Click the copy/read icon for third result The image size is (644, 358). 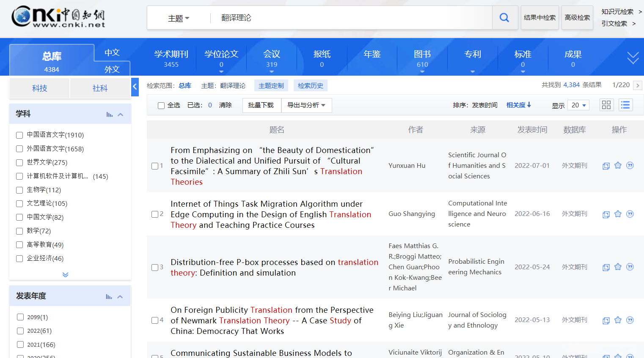(606, 267)
